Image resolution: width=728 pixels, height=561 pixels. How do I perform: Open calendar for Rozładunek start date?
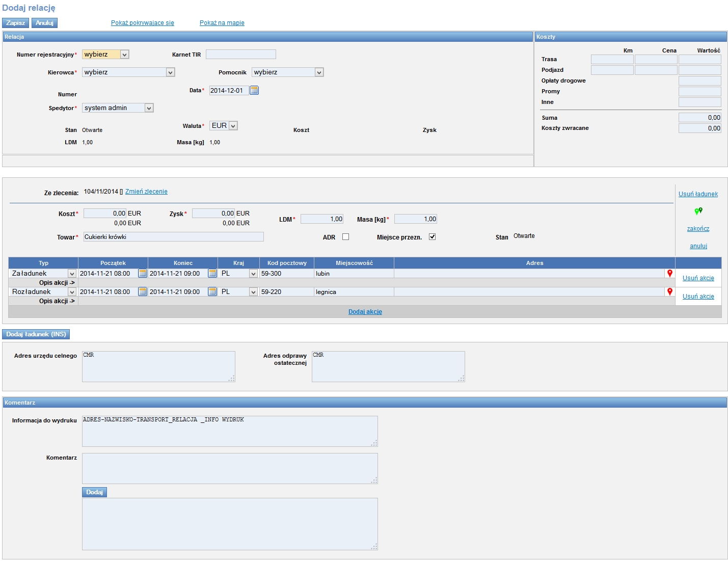[x=143, y=292]
